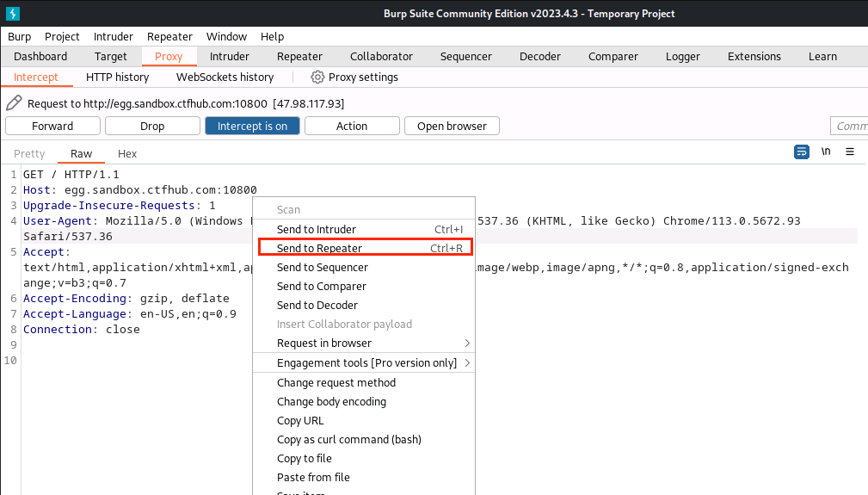Open the Window menu
Image resolution: width=868 pixels, height=495 pixels.
pos(226,36)
